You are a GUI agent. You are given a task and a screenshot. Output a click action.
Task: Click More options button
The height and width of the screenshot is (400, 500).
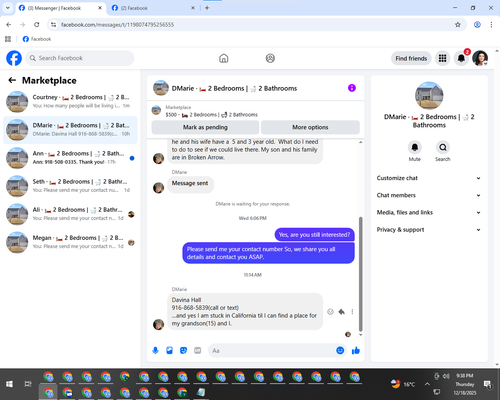(x=310, y=127)
